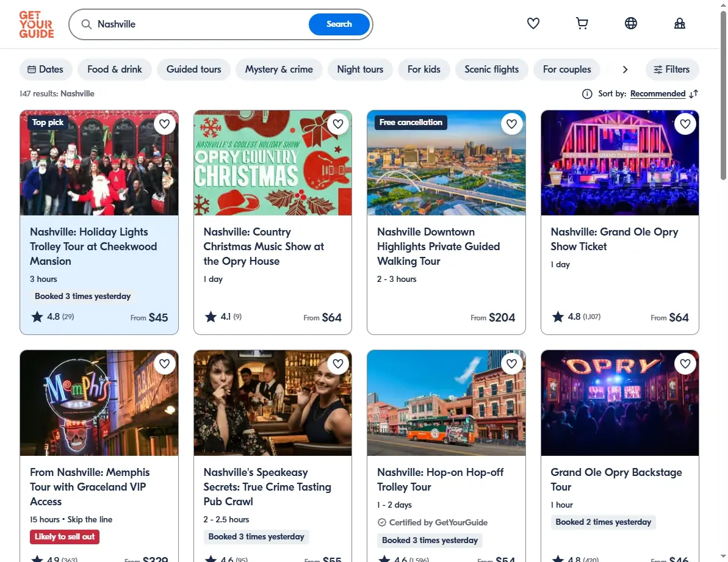This screenshot has width=728, height=562.
Task: Click the 2 - 3 hours duration text
Action: pos(397,279)
